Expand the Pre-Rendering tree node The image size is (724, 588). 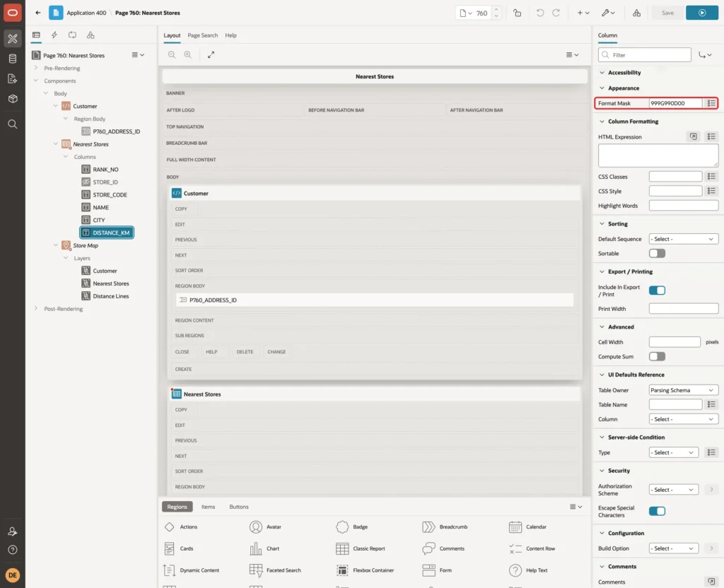(x=36, y=68)
